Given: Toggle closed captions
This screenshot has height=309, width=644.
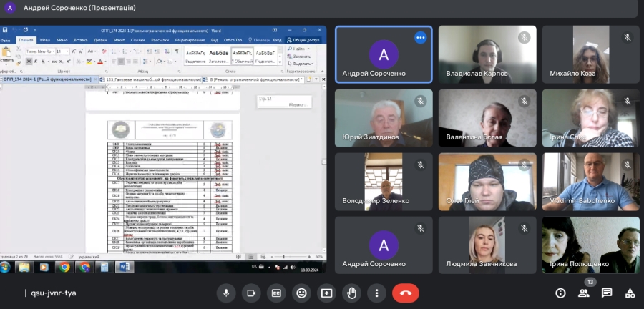Looking at the screenshot, I should tap(276, 293).
